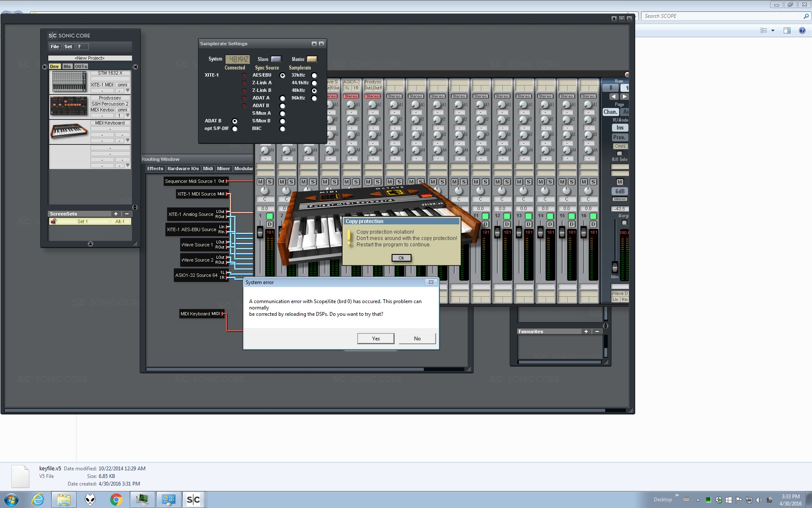
Task: Expand the MIDI Keyboard device dropdown arrow
Action: [127, 141]
